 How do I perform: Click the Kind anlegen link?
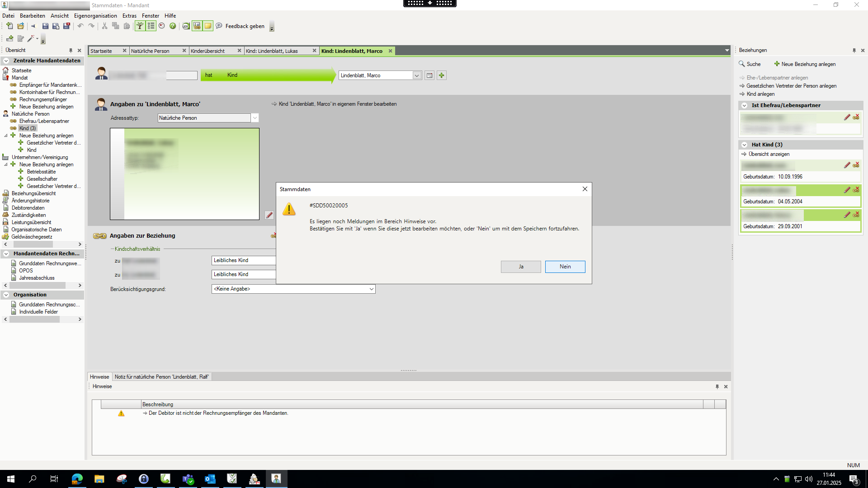[760, 94]
